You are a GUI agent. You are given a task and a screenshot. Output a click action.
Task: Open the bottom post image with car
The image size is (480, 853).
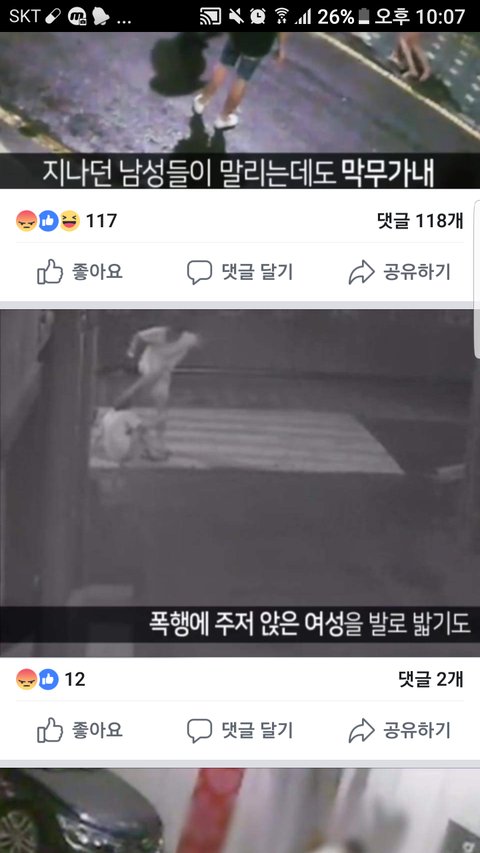pos(240,811)
